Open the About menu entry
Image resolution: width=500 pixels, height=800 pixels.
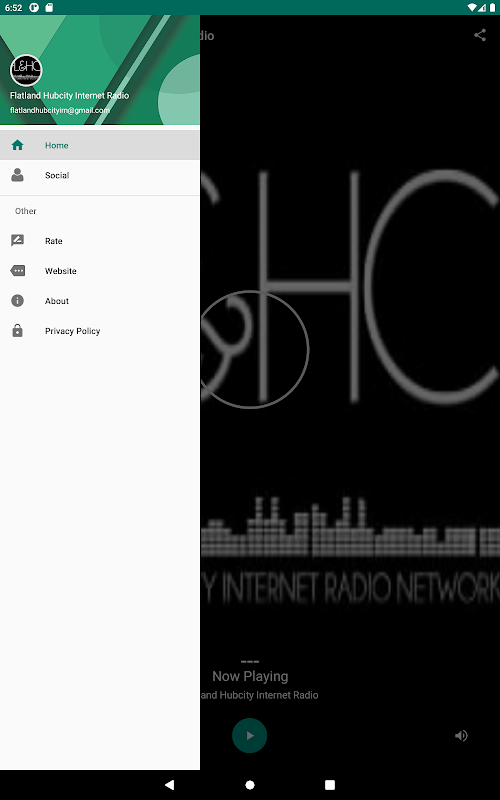[x=99, y=301]
